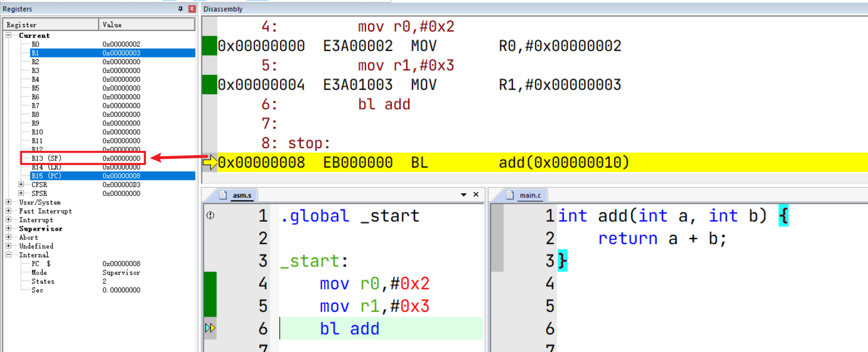Select the Sec row
Screen dimensions: 868x352
point(112,290)
